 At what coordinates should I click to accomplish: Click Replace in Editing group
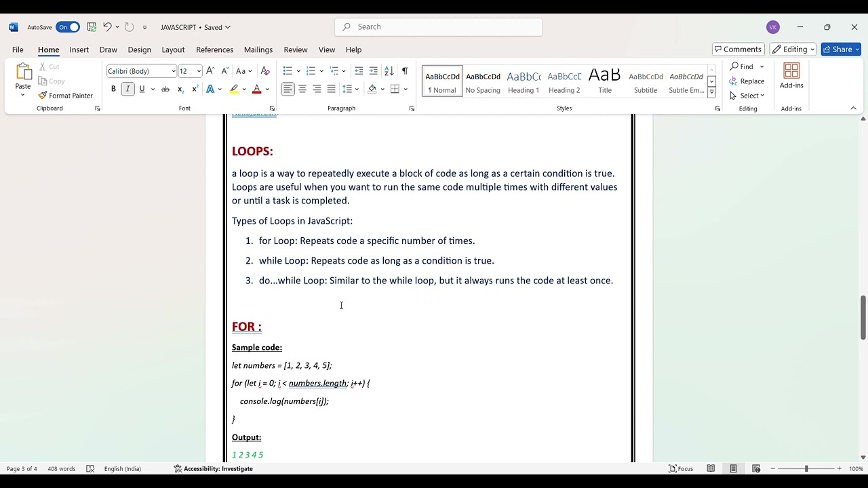pos(747,81)
